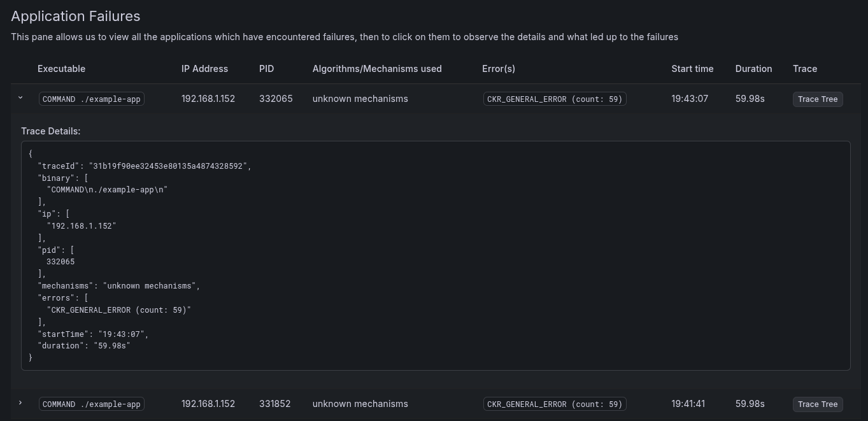Select the first COMMAND ./example-app executable tag
The width and height of the screenshot is (868, 421).
click(92, 99)
